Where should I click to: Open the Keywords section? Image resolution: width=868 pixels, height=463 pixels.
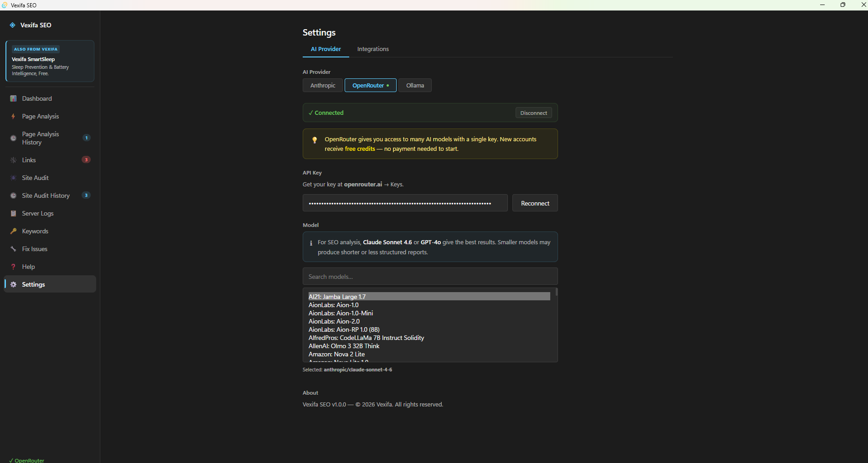(x=50, y=231)
